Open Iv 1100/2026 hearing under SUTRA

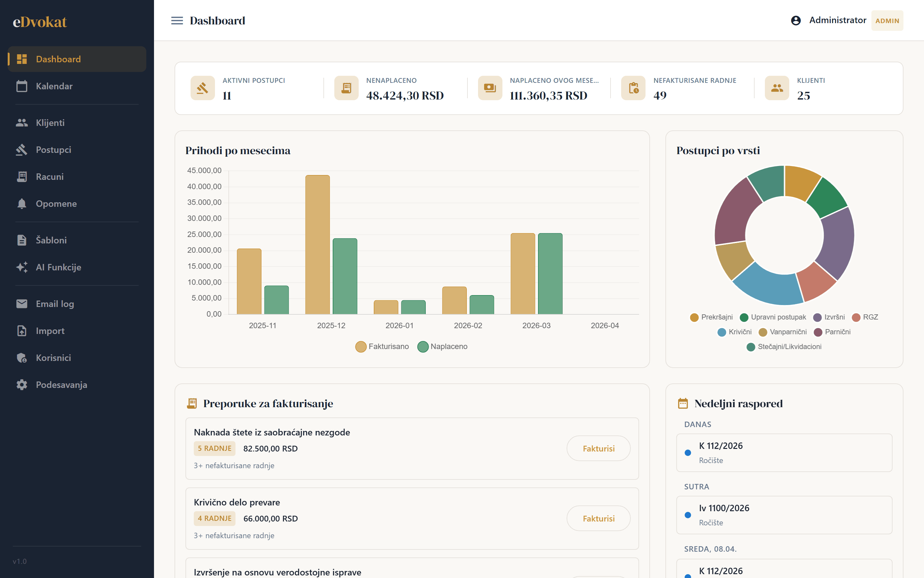click(x=784, y=515)
